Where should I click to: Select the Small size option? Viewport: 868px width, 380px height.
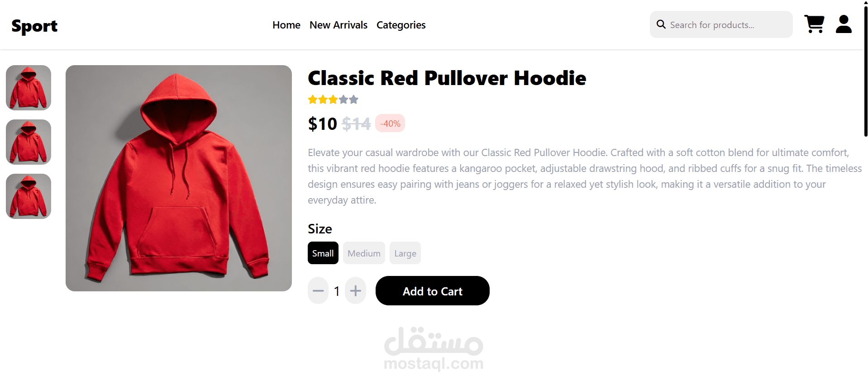click(x=323, y=253)
